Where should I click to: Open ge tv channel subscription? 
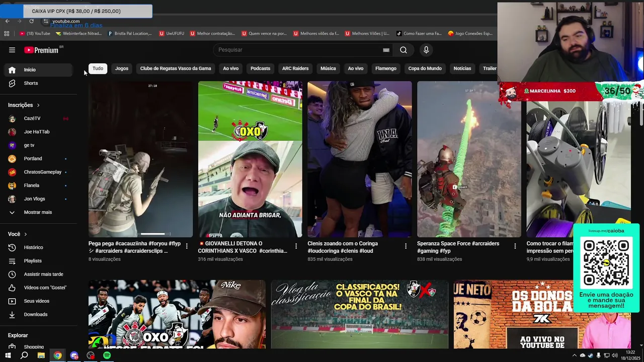[x=38, y=145]
